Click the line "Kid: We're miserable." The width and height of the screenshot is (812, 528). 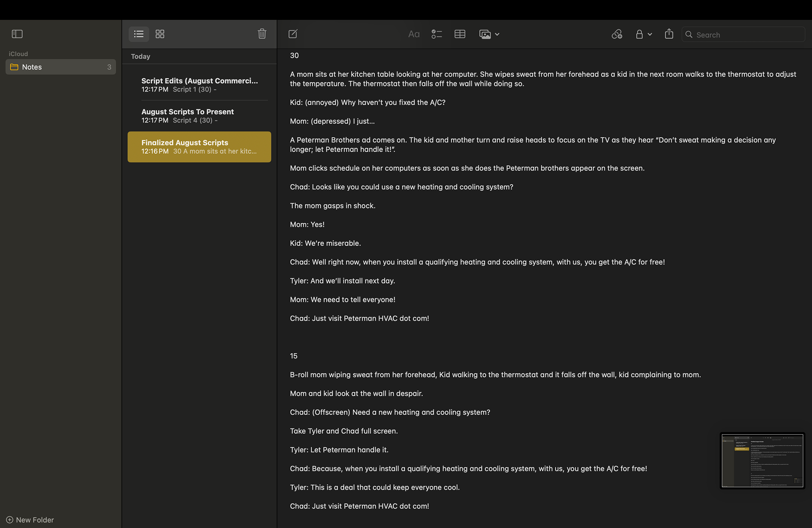coord(325,243)
